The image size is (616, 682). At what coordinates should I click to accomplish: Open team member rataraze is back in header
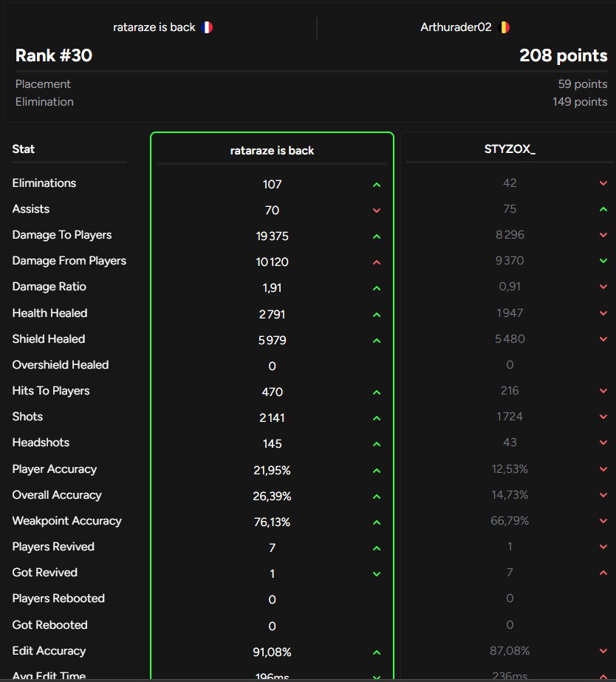tap(154, 27)
